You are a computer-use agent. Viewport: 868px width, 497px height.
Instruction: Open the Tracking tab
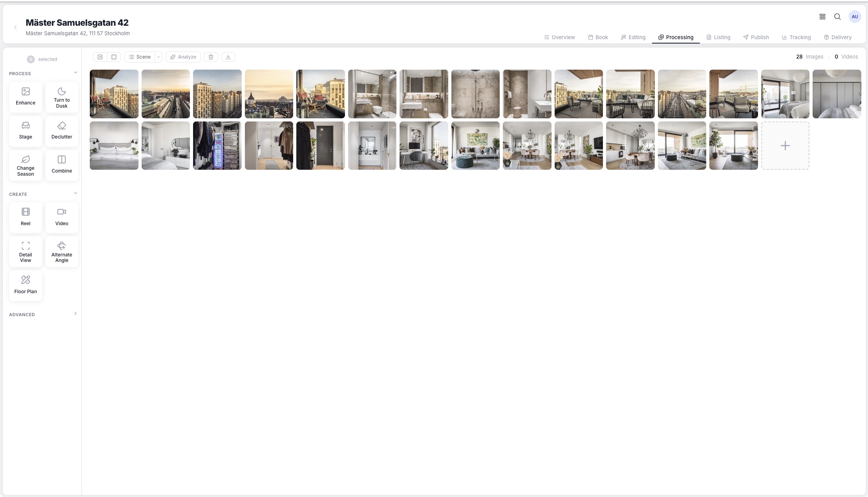click(796, 37)
